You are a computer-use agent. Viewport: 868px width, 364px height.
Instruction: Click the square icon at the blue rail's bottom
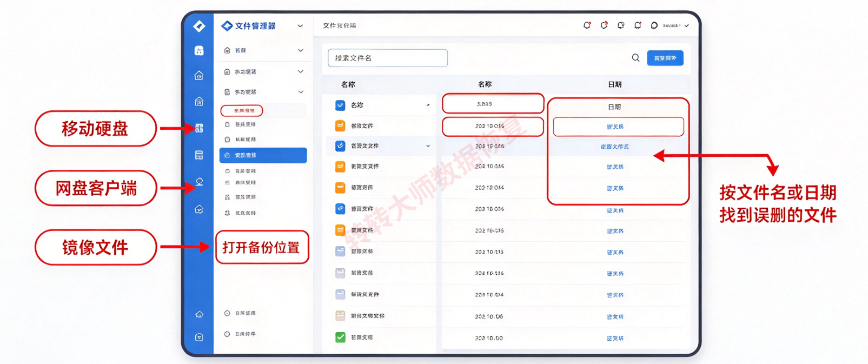click(199, 337)
